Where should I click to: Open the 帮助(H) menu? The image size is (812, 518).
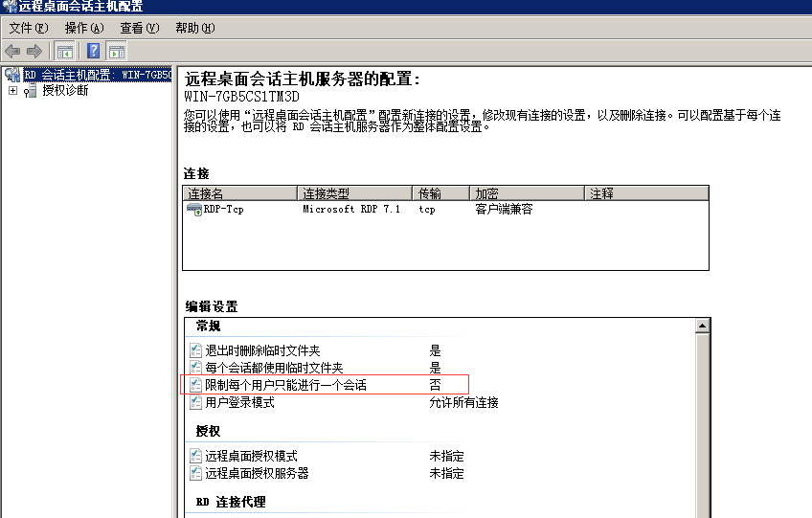point(194,28)
